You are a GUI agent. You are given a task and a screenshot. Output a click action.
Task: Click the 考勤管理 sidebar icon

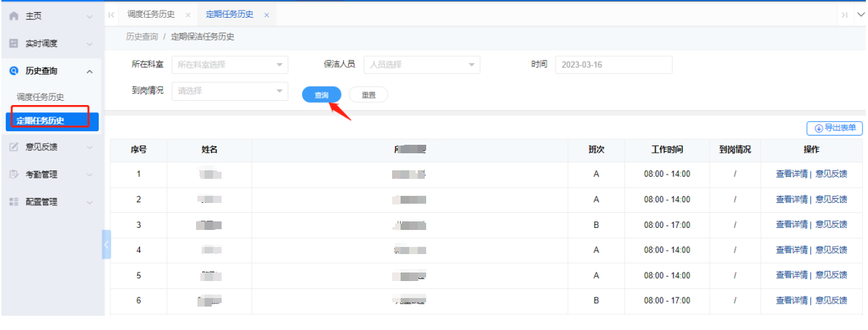(13, 175)
